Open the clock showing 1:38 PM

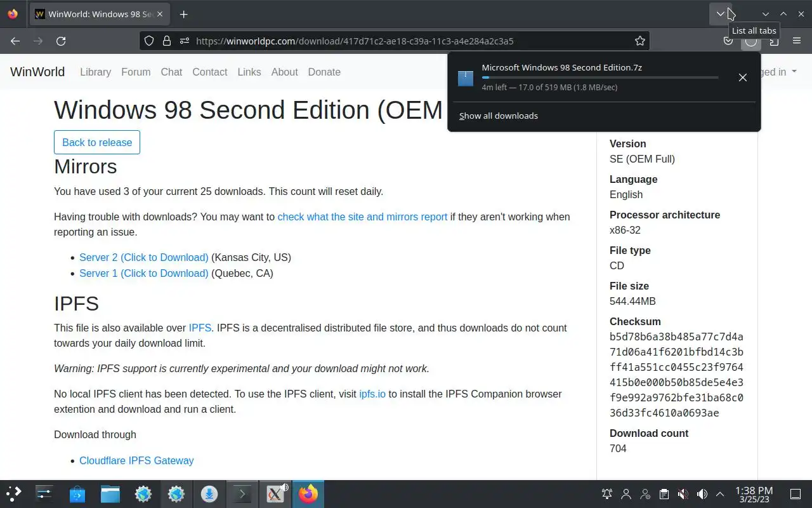[x=754, y=494]
